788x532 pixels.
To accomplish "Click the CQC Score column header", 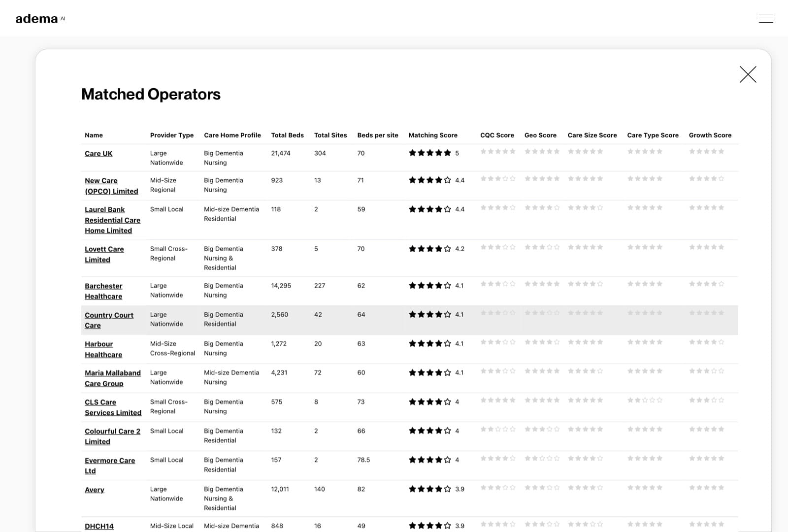I will [x=497, y=135].
